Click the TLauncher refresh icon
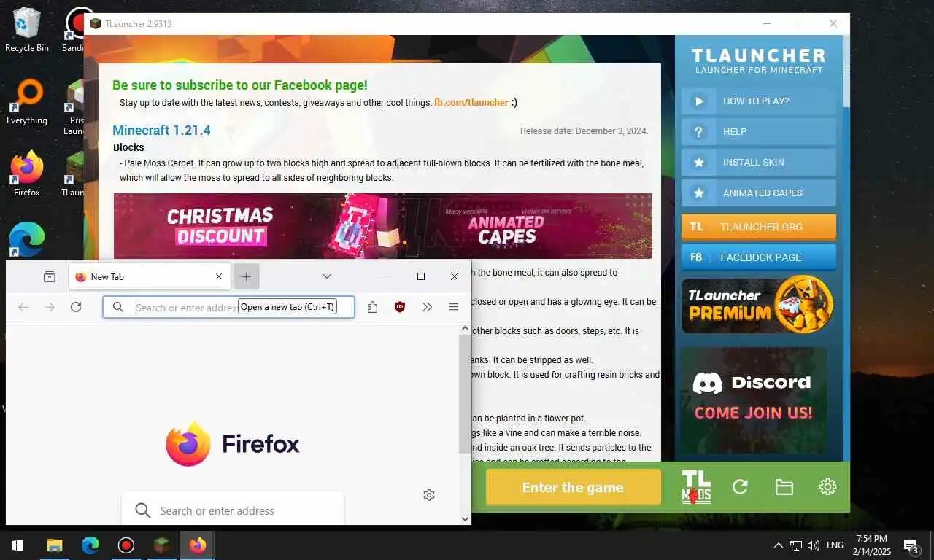 [740, 487]
